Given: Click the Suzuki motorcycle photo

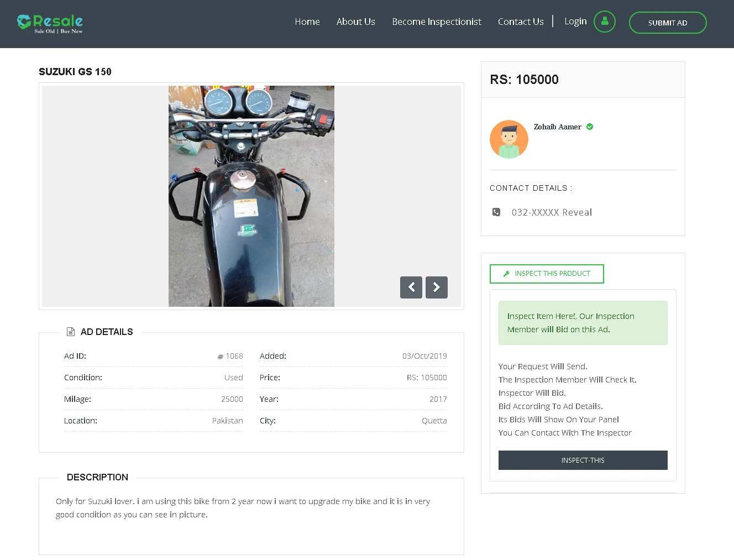Looking at the screenshot, I should click(251, 196).
